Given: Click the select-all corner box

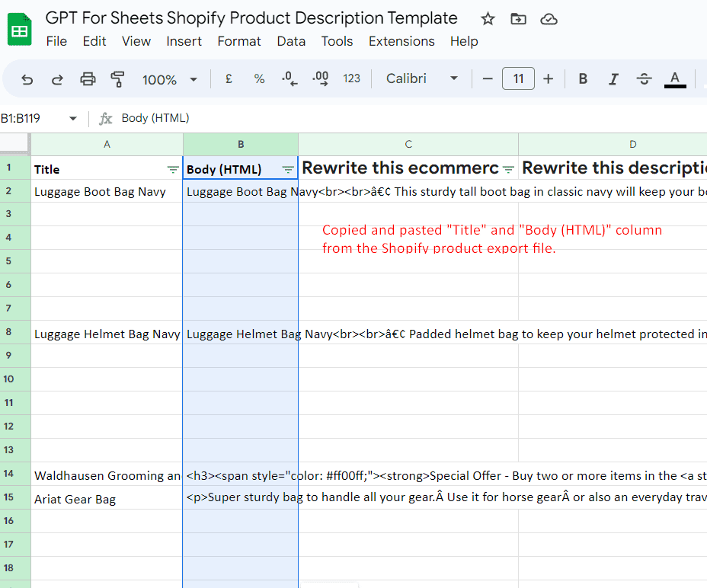Looking at the screenshot, I should (15, 144).
